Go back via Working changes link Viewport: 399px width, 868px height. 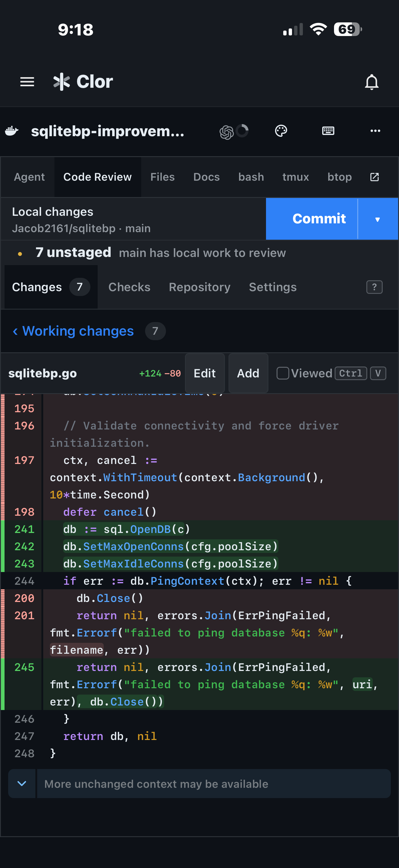click(x=73, y=331)
